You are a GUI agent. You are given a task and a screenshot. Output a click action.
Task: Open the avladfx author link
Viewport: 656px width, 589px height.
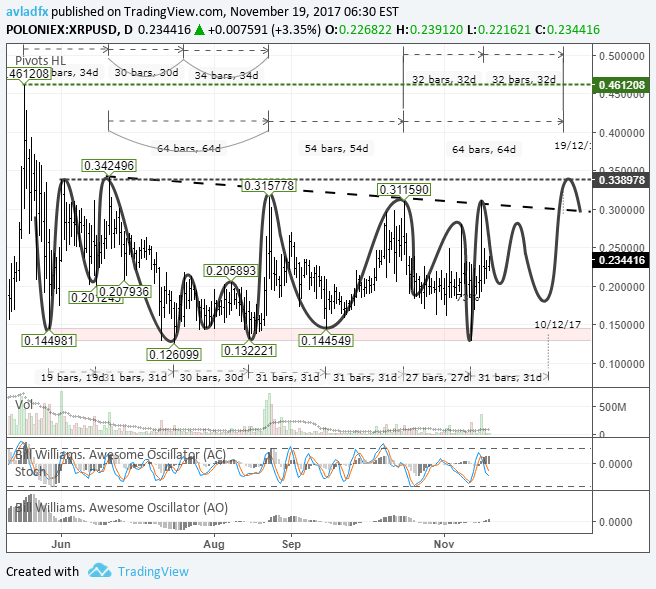(x=27, y=11)
